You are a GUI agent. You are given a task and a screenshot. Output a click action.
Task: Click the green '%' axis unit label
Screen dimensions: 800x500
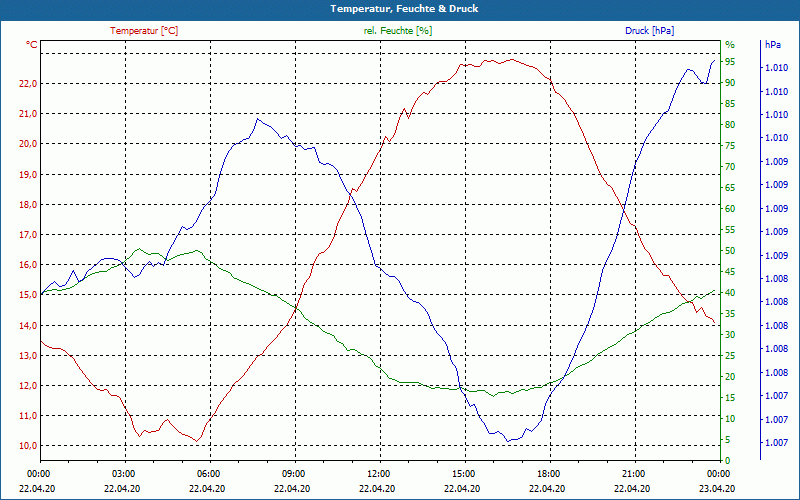[730, 45]
